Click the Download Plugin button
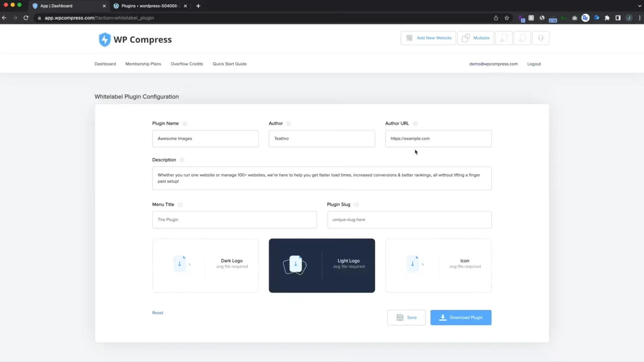 tap(461, 317)
